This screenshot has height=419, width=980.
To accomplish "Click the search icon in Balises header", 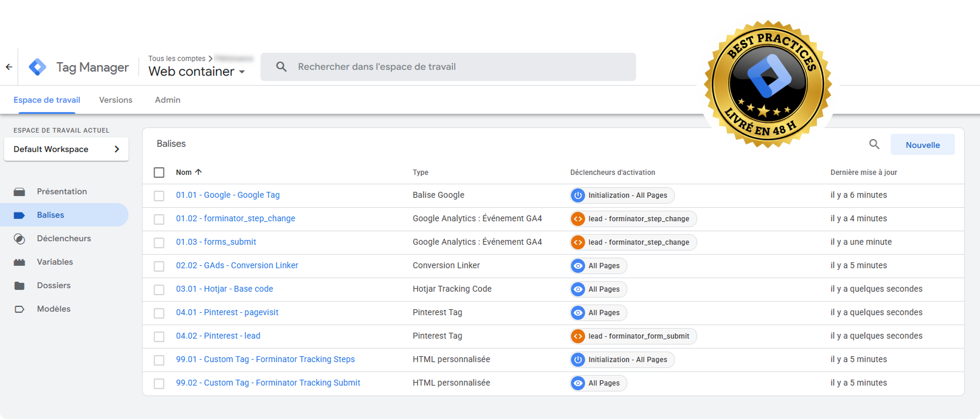I will pyautogui.click(x=874, y=144).
